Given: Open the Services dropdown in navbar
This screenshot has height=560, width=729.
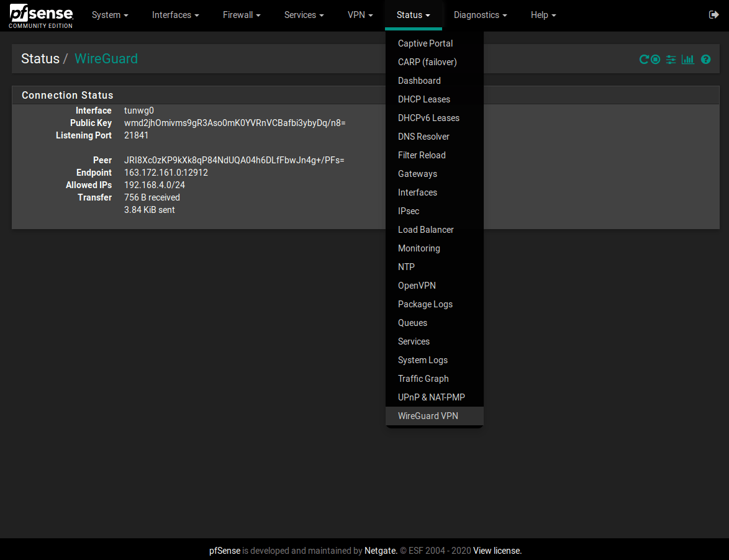Looking at the screenshot, I should pos(304,15).
